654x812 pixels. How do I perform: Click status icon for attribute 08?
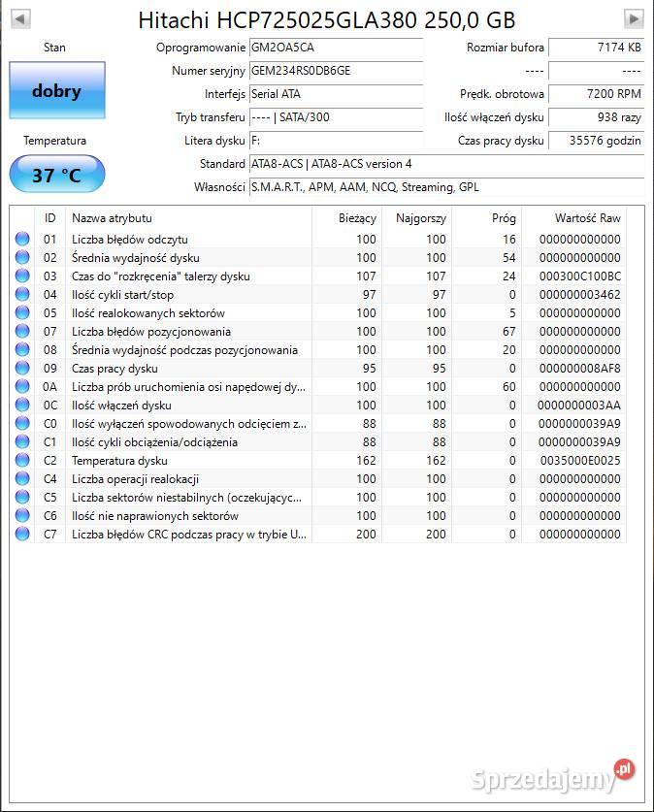22,349
